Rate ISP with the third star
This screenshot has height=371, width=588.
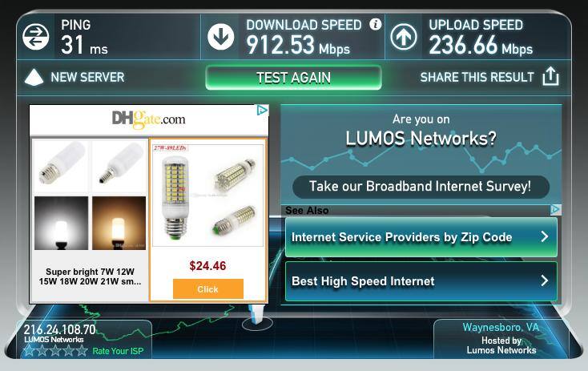point(55,351)
